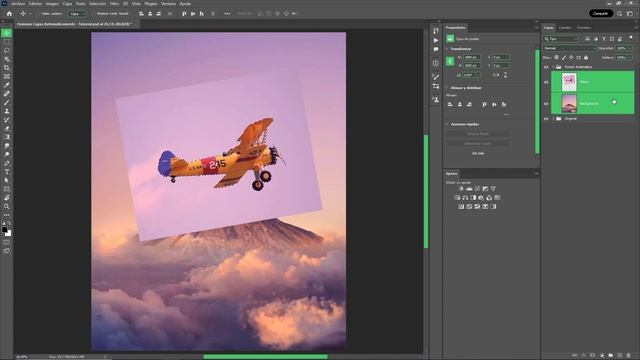Image resolution: width=640 pixels, height=360 pixels.
Task: Select the Eraser tool
Action: click(7, 129)
